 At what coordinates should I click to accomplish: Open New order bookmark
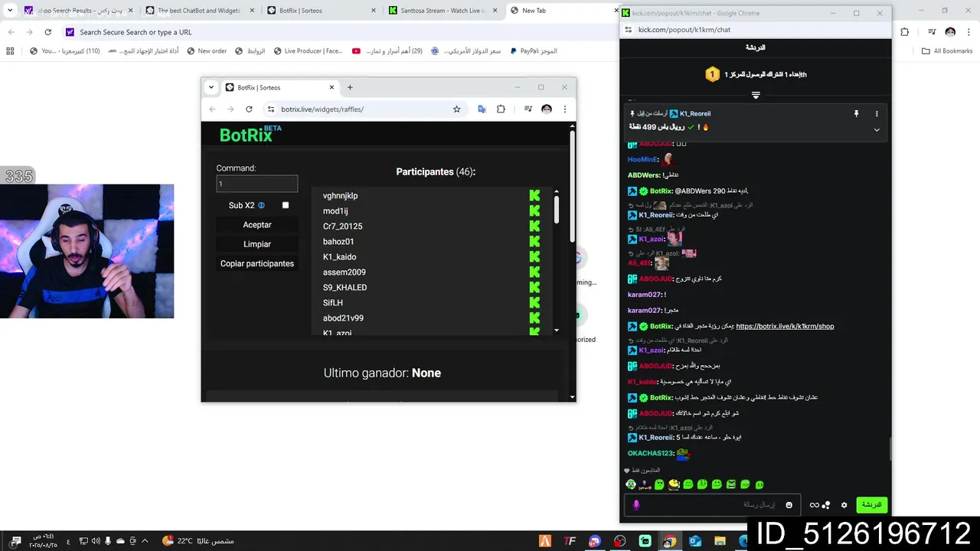(206, 51)
